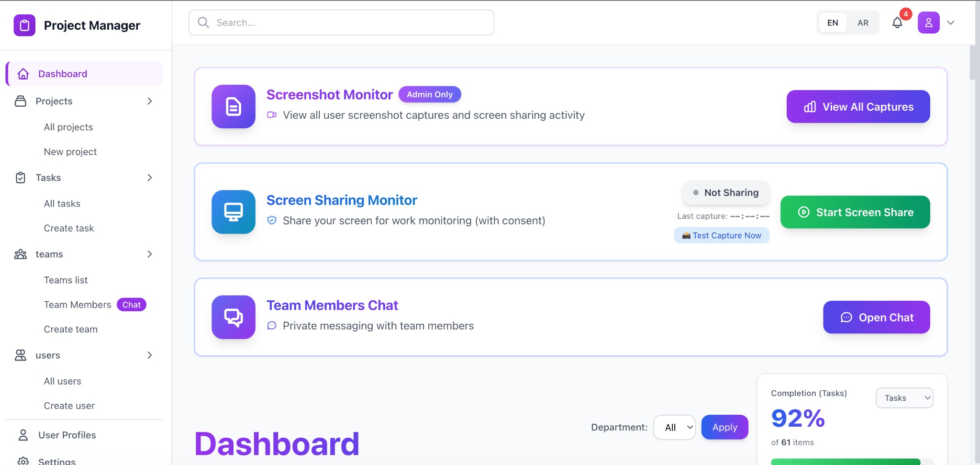Image resolution: width=980 pixels, height=465 pixels.
Task: Click the green task completion progress bar
Action: (846, 462)
